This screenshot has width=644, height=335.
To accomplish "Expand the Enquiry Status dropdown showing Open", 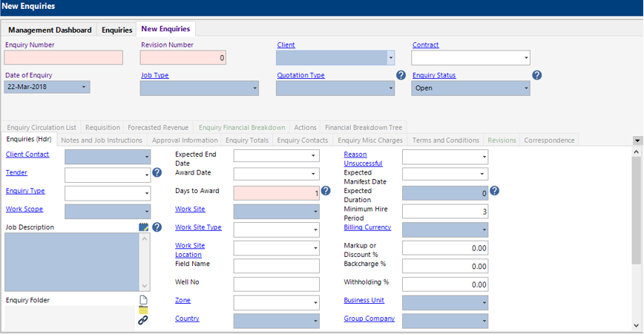I will click(526, 88).
